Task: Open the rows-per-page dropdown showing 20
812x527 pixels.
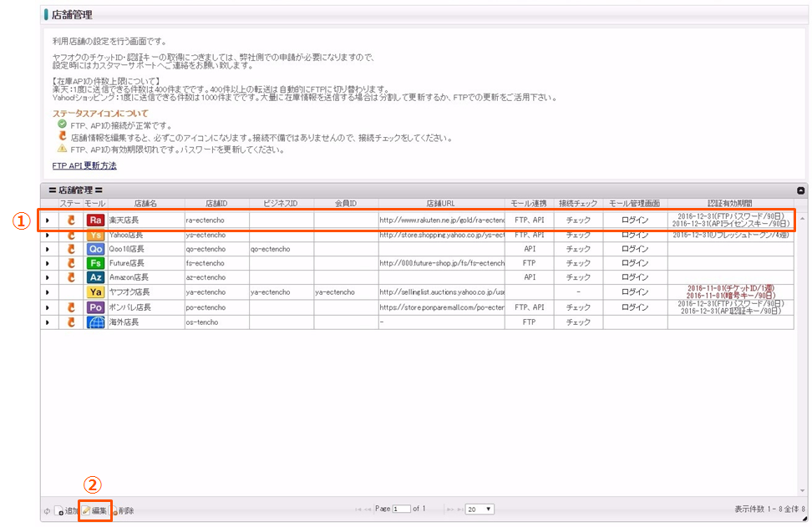Action: [480, 509]
